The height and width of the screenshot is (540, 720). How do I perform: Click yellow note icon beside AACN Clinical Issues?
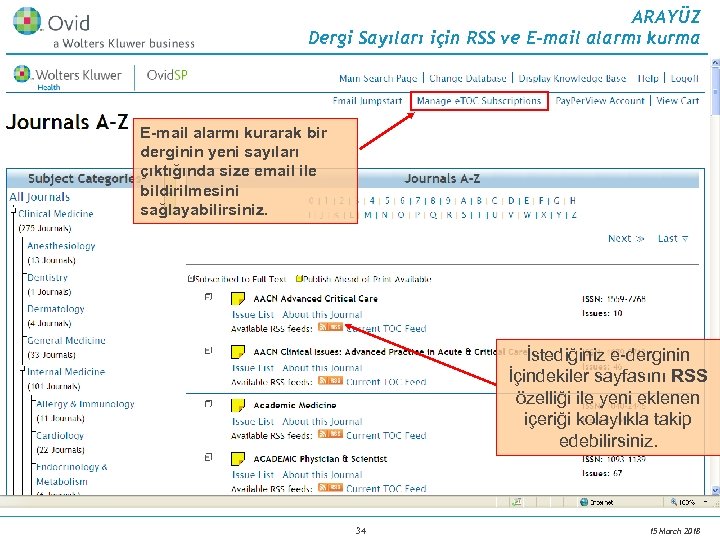(x=237, y=352)
